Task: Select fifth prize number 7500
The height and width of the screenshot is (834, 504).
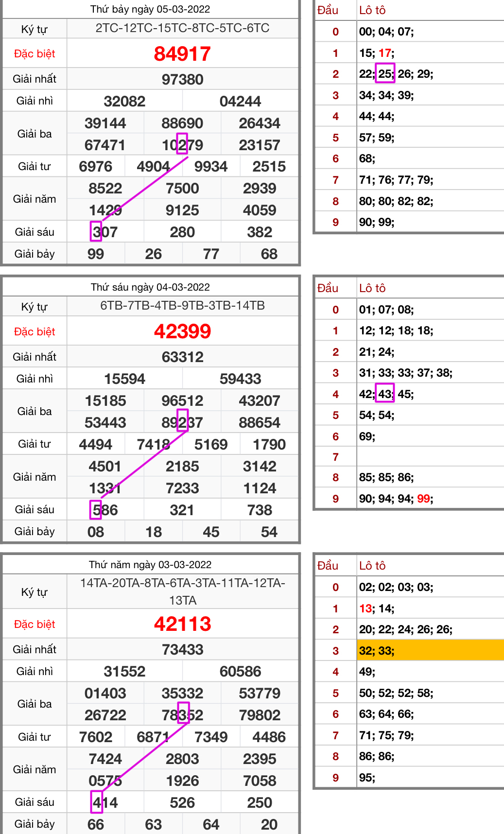Action: 182,188
